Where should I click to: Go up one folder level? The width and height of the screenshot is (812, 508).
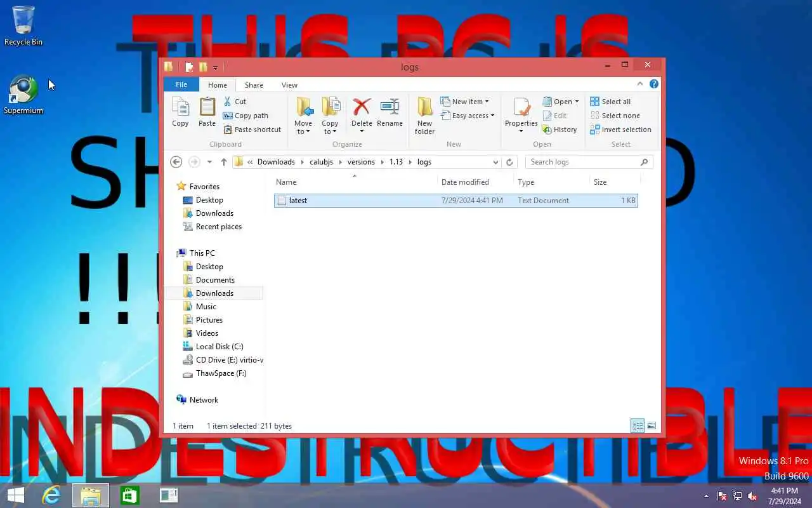point(224,162)
